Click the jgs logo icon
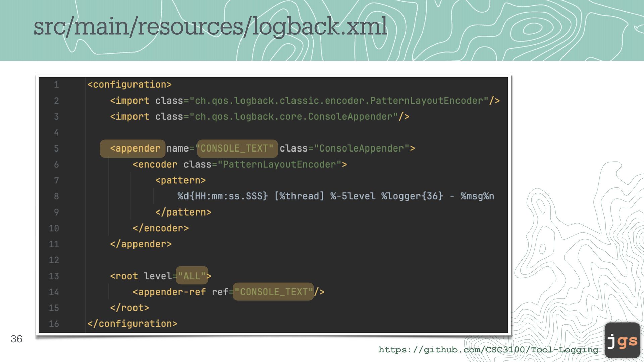The image size is (644, 362). point(622,340)
